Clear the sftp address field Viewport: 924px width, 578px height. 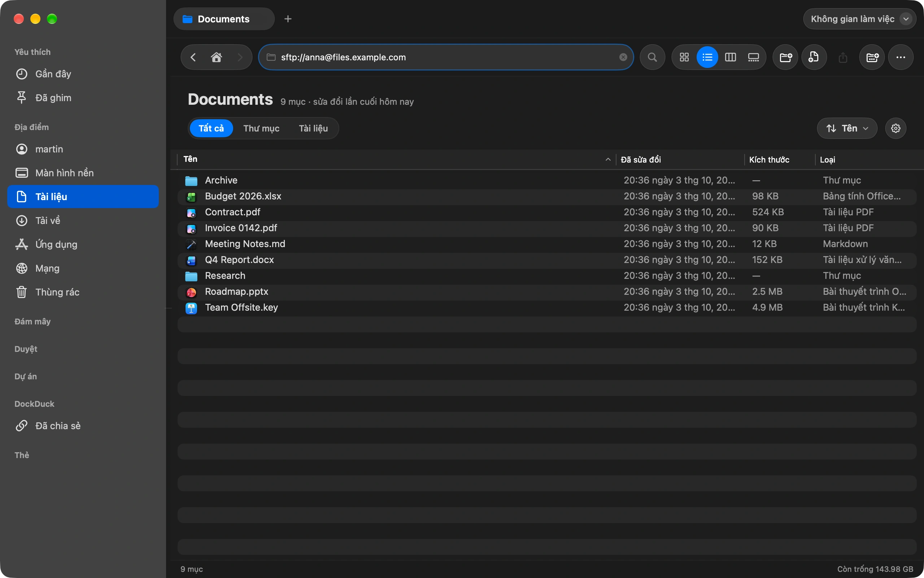623,57
